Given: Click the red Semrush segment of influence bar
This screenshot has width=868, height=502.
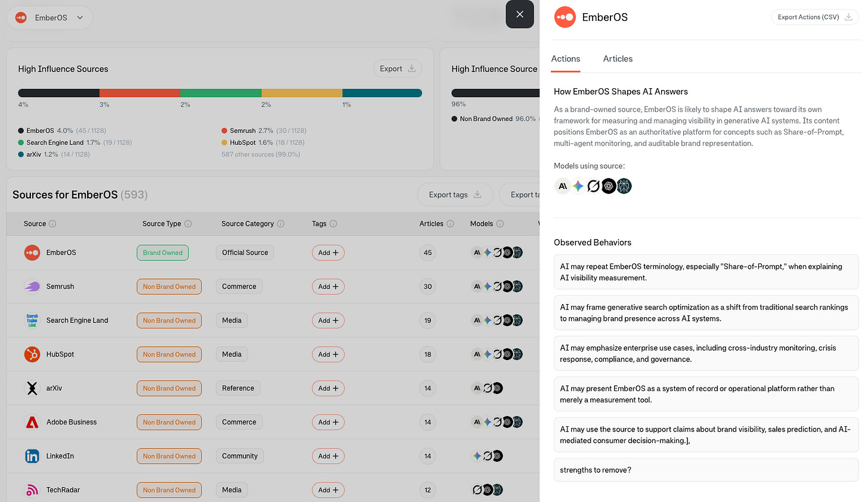Looking at the screenshot, I should click(139, 93).
